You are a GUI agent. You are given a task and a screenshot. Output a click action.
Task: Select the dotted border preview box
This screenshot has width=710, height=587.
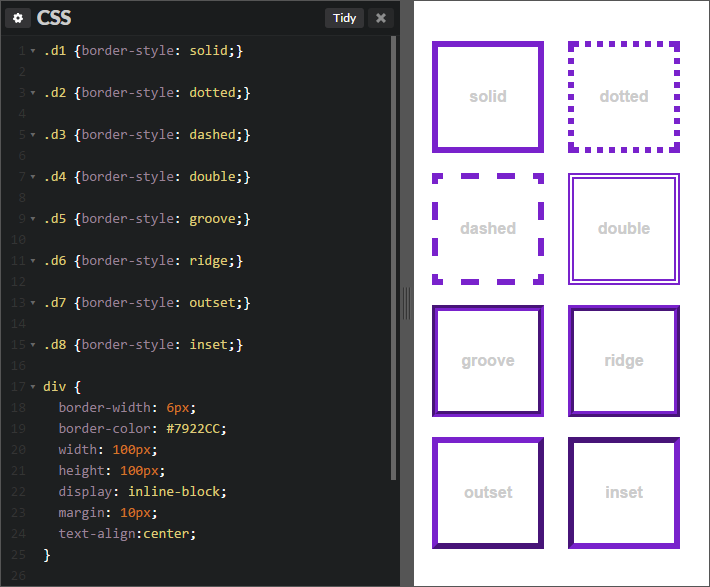[x=624, y=97]
